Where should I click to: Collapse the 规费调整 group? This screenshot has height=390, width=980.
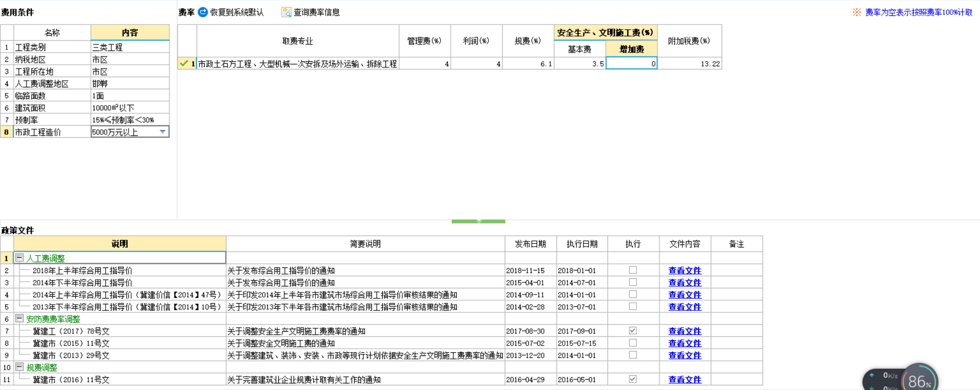click(19, 367)
